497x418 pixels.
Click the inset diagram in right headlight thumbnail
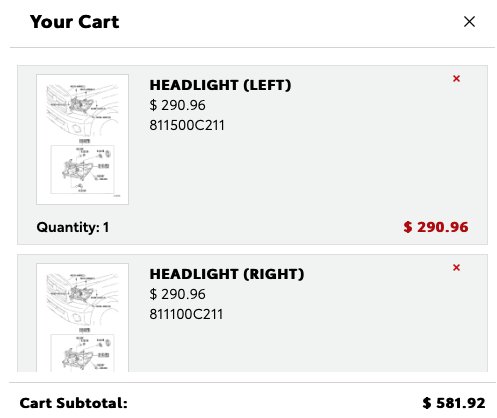(82, 353)
